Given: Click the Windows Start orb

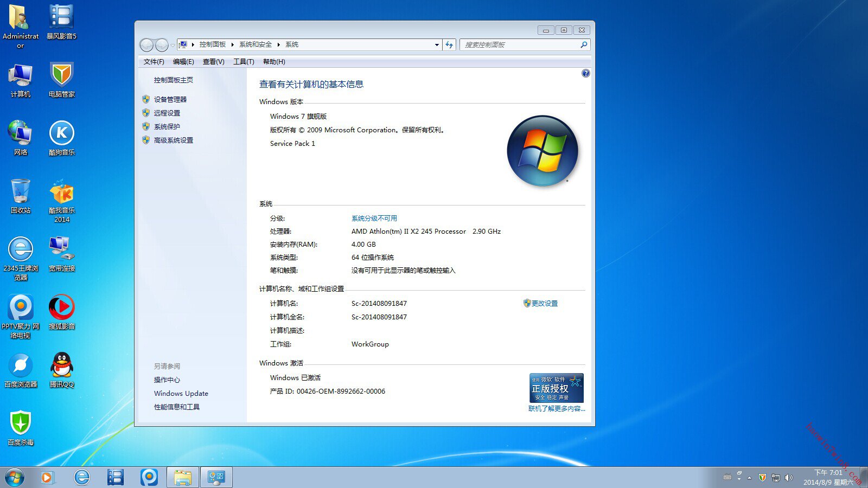Looking at the screenshot, I should [15, 478].
